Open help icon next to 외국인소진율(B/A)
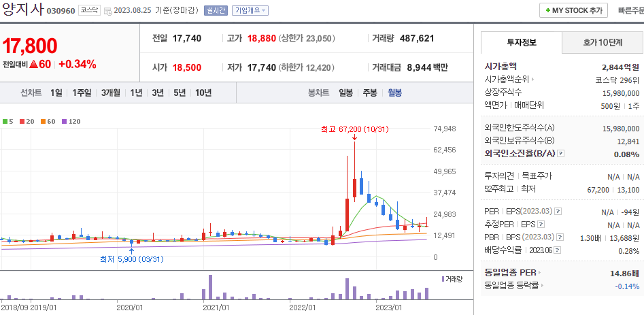The width and height of the screenshot is (644, 315). (561, 154)
